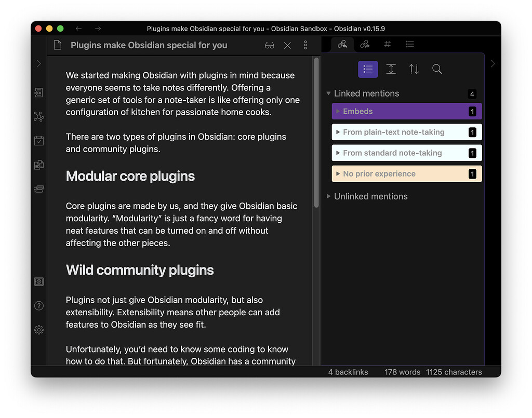Click the 4 backlinks status bar item
532x418 pixels.
348,372
